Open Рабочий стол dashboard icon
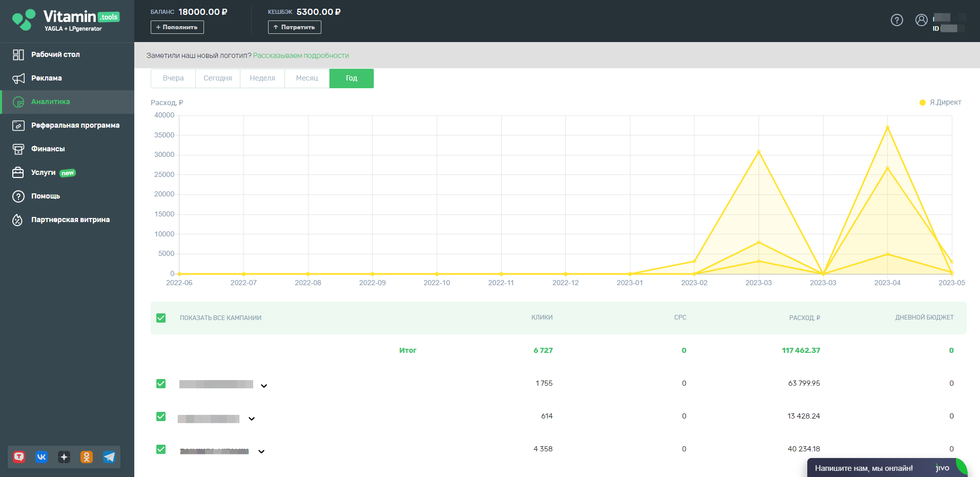980x477 pixels. (x=18, y=55)
